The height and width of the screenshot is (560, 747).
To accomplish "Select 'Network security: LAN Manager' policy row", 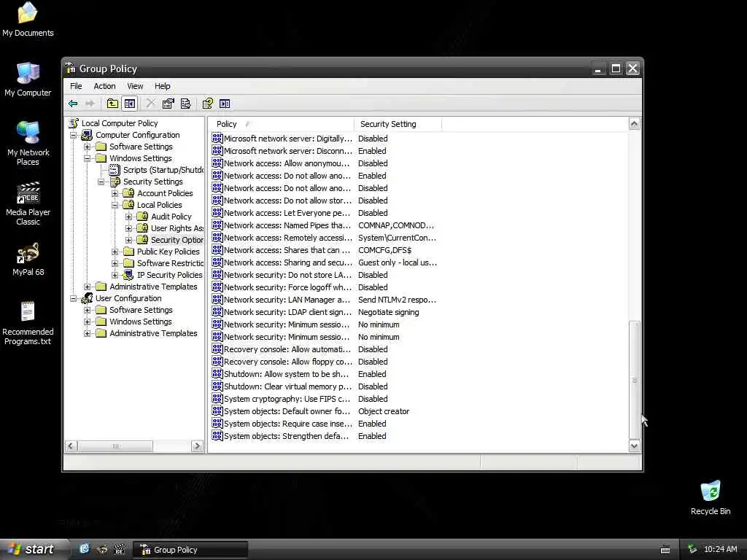I will point(324,300).
